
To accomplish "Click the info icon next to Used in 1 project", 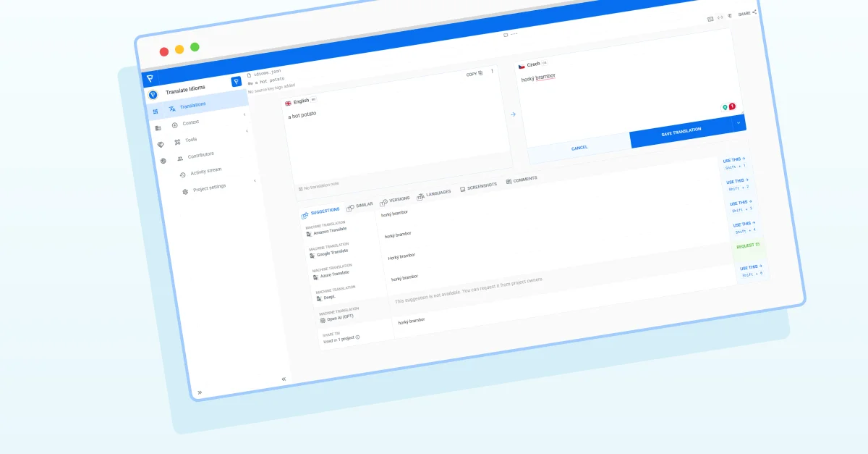I will (357, 337).
